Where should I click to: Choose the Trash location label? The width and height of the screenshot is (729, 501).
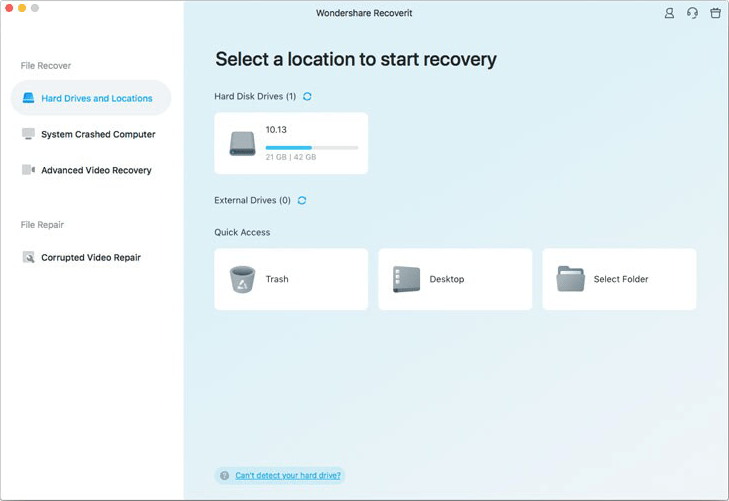pyautogui.click(x=277, y=279)
